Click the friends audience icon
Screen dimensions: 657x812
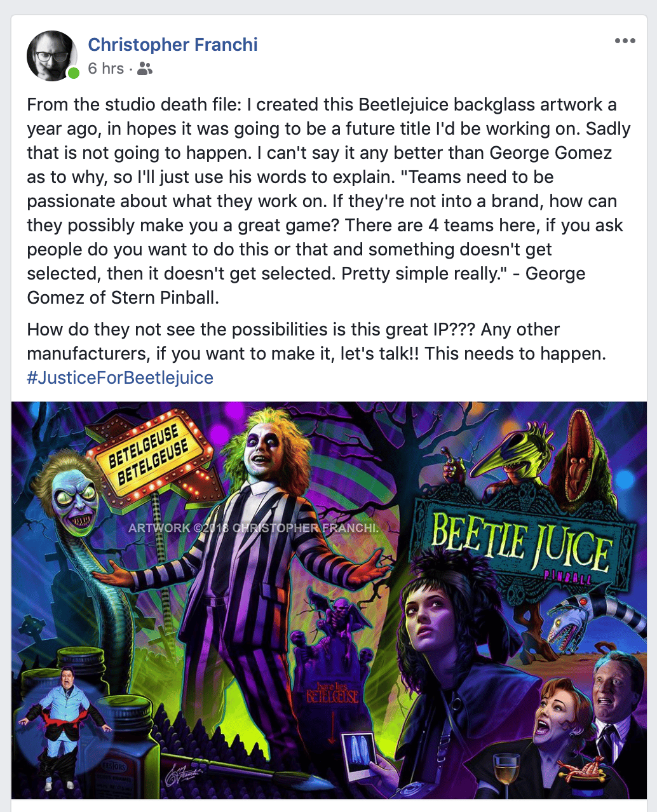tap(145, 69)
